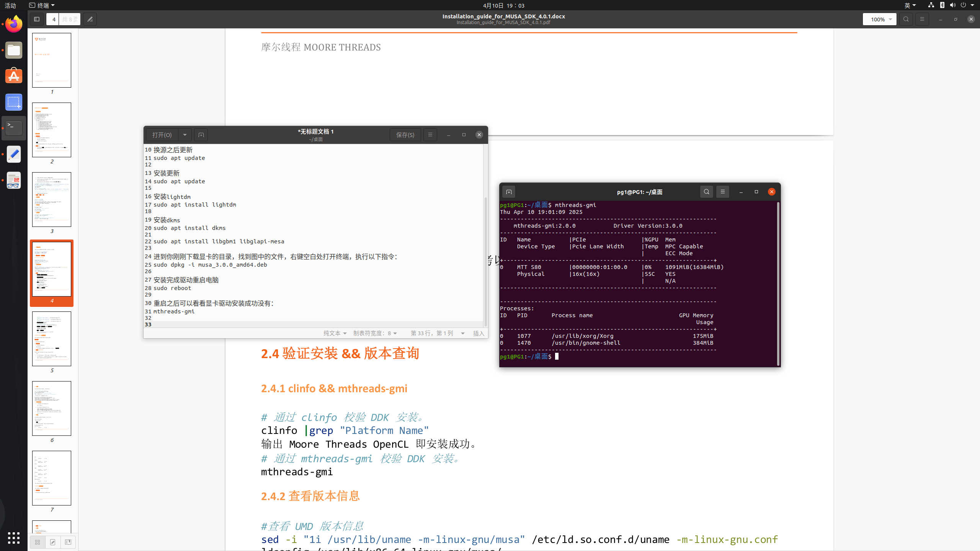Close the 无标题文档 1 editor window
This screenshot has height=551, width=980.
(x=479, y=135)
